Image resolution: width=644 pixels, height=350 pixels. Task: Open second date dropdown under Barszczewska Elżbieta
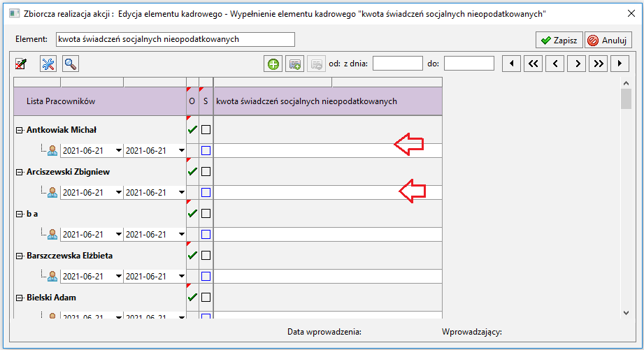[182, 276]
